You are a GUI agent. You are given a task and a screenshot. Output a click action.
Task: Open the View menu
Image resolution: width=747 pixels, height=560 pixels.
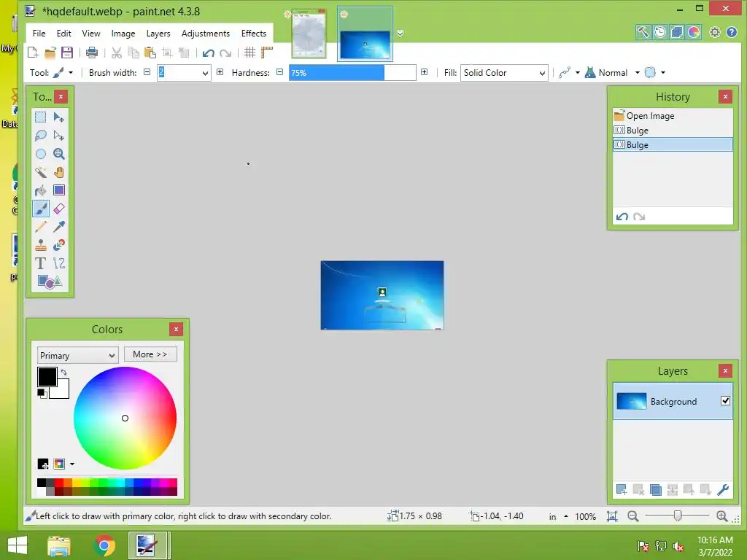(x=91, y=34)
